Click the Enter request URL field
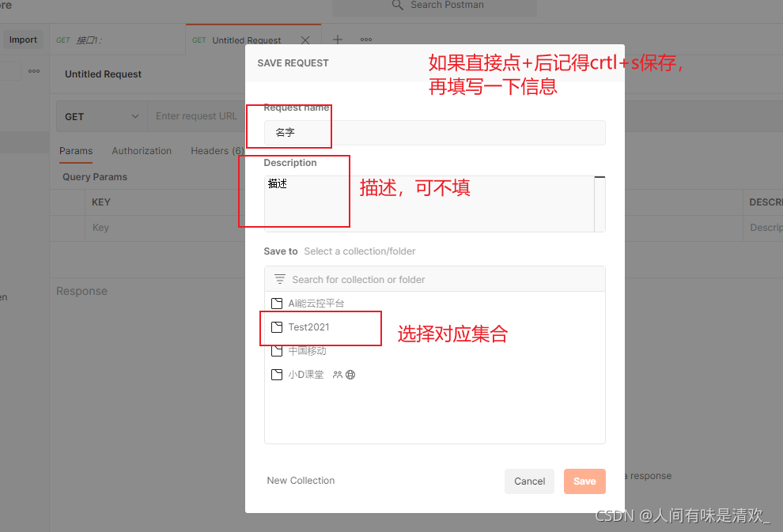The image size is (783, 532). click(x=196, y=116)
